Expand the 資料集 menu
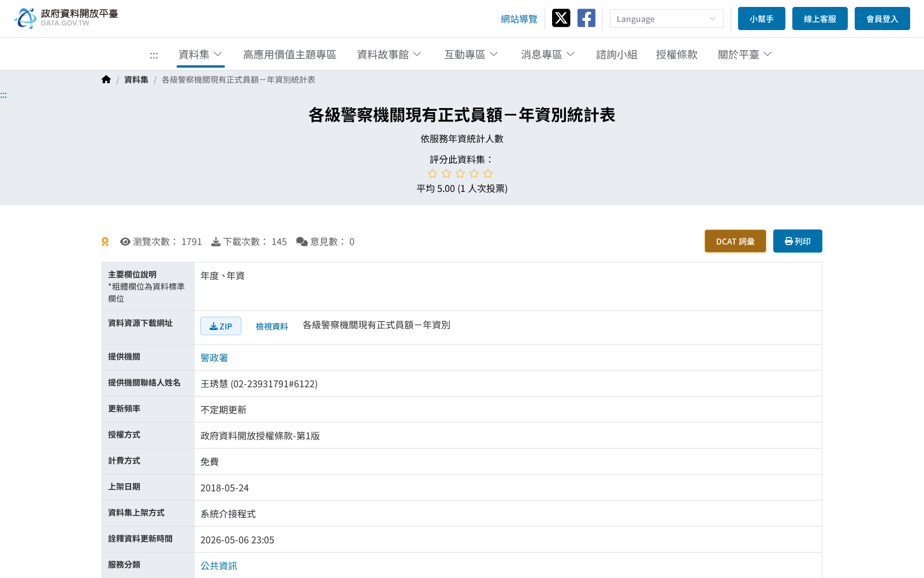The image size is (924, 578). tap(200, 54)
